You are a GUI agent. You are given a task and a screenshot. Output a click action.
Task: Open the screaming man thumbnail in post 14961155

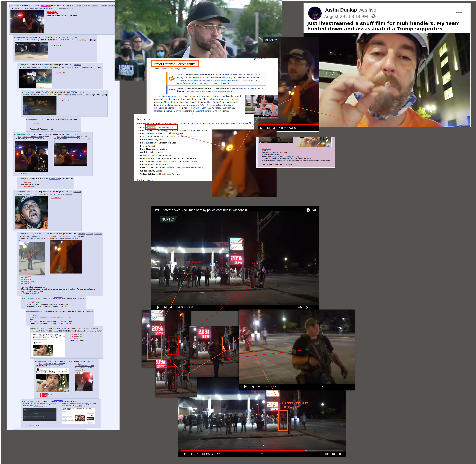point(31,212)
